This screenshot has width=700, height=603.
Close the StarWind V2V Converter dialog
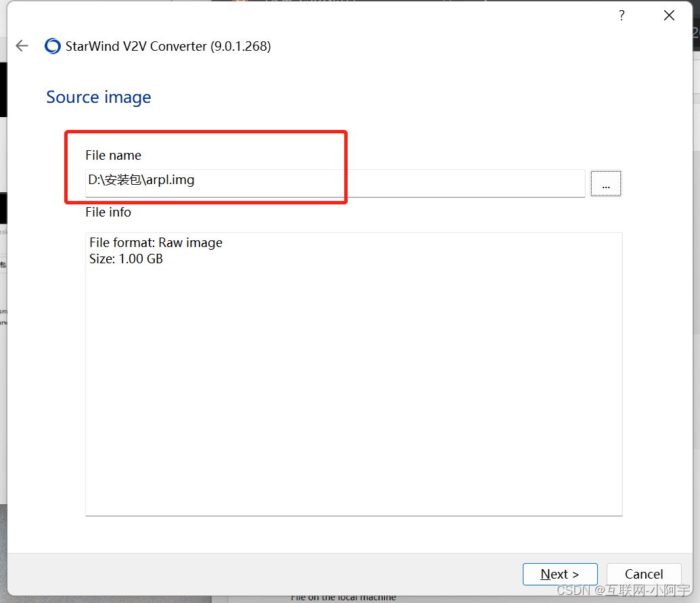coord(669,16)
